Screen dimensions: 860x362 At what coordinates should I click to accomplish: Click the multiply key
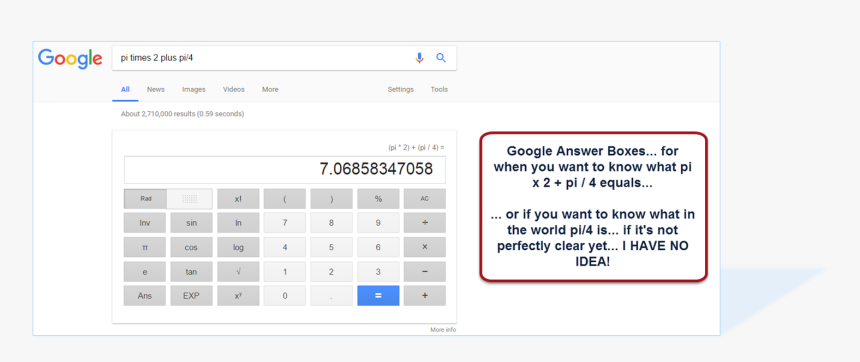(x=425, y=247)
